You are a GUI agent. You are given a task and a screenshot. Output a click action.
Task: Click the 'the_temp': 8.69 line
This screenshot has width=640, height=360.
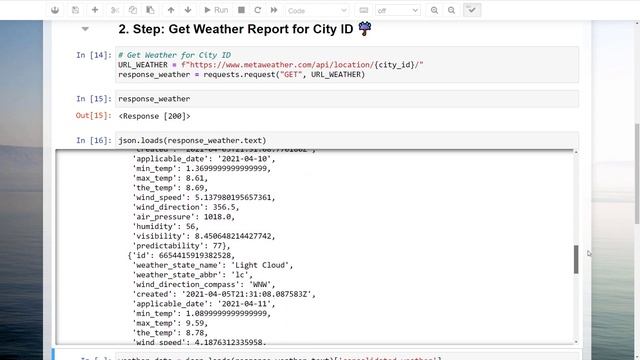pyautogui.click(x=170, y=188)
